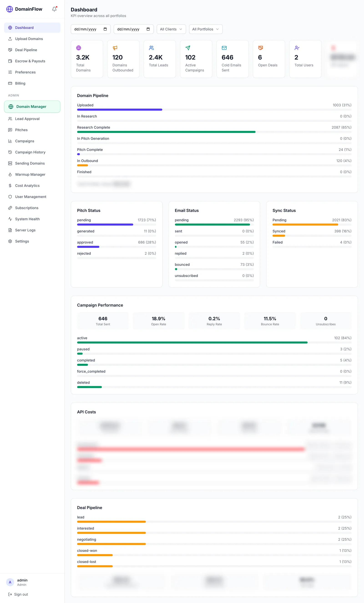Click the '1003 (31%)' Uploaded value
The image size is (364, 603).
point(342,105)
